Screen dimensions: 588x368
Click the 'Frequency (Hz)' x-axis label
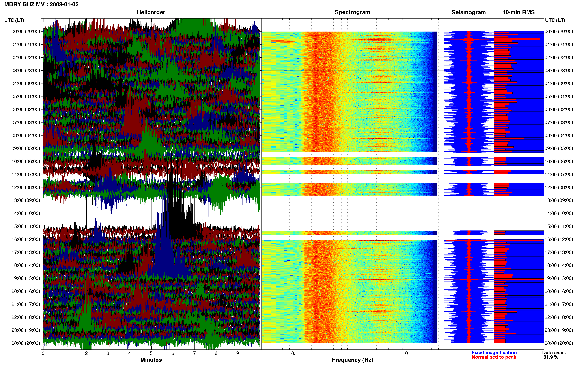[352, 360]
